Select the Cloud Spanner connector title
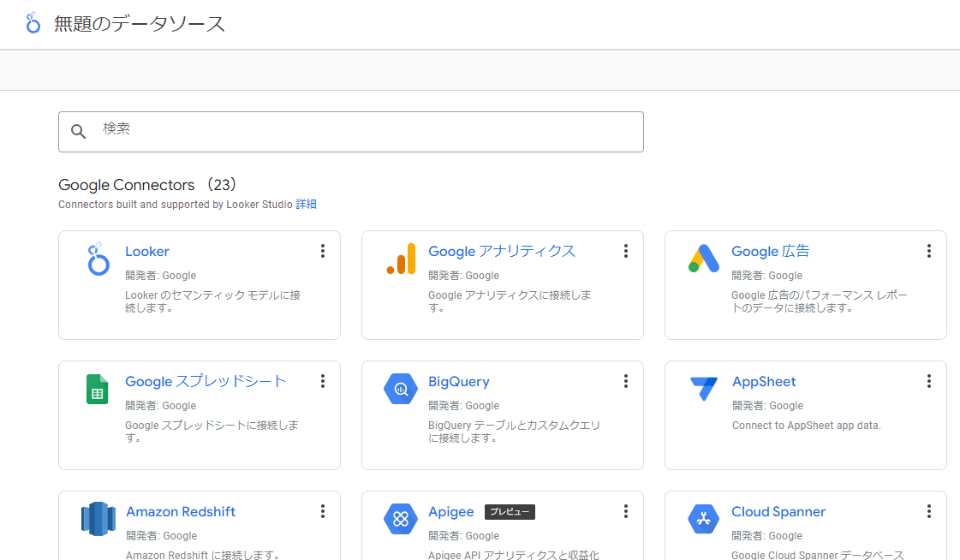This screenshot has width=960, height=560. point(778,512)
